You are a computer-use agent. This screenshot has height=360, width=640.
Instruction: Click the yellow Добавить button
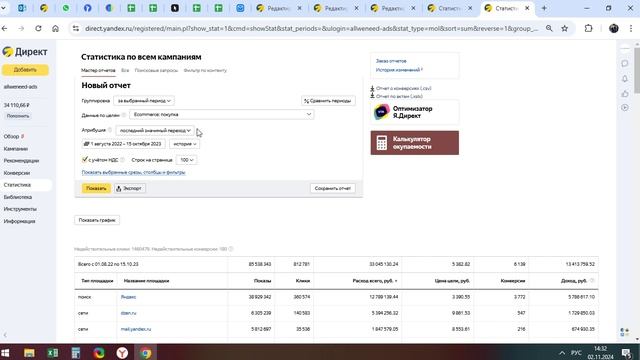point(25,70)
